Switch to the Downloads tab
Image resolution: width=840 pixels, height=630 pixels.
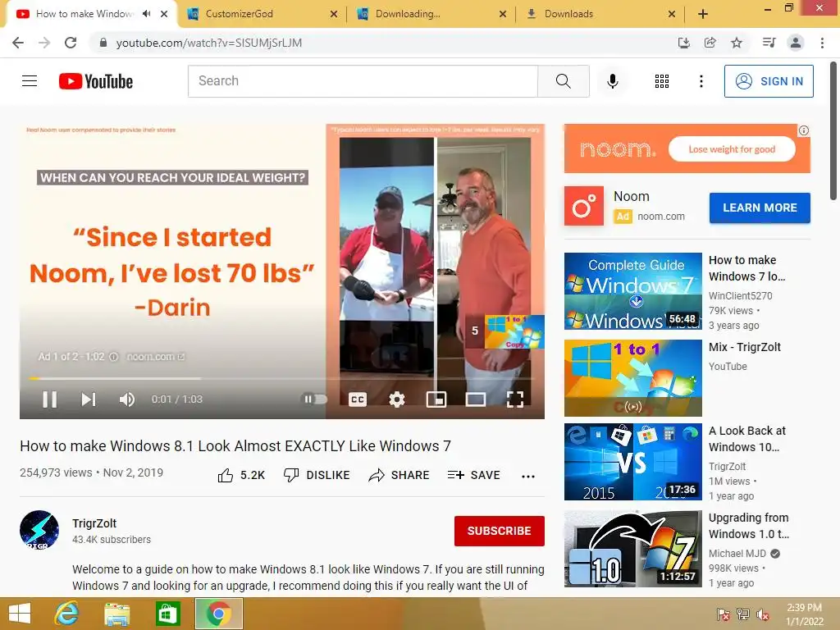coord(569,14)
